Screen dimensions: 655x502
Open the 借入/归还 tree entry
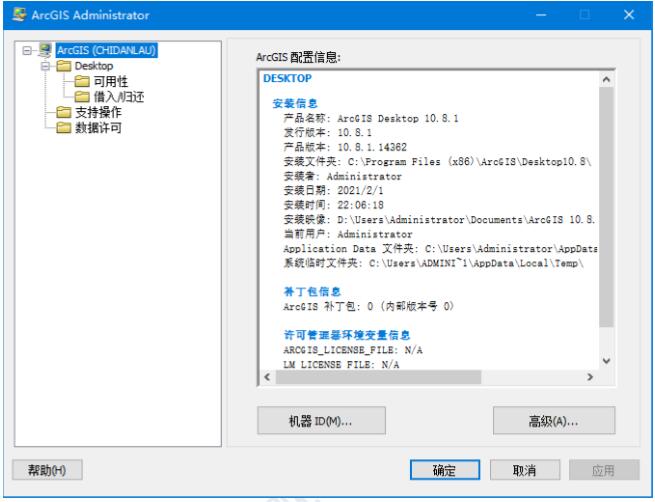pos(119,96)
